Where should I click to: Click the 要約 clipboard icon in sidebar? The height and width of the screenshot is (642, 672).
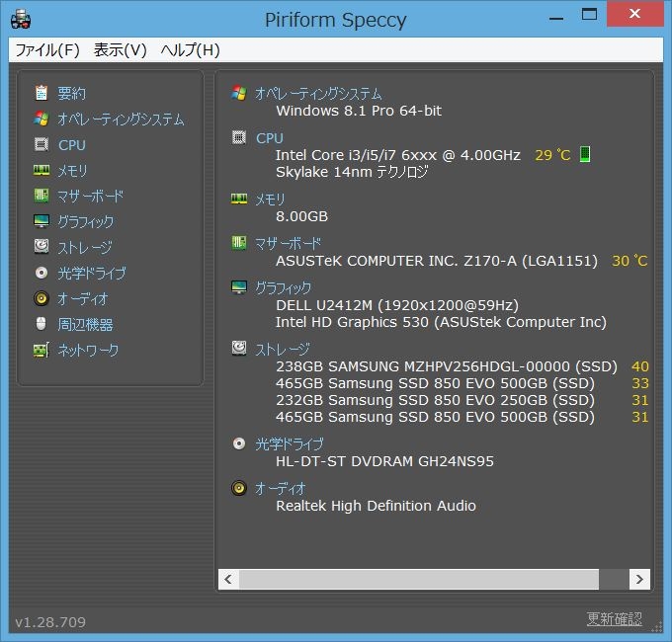pyautogui.click(x=42, y=93)
